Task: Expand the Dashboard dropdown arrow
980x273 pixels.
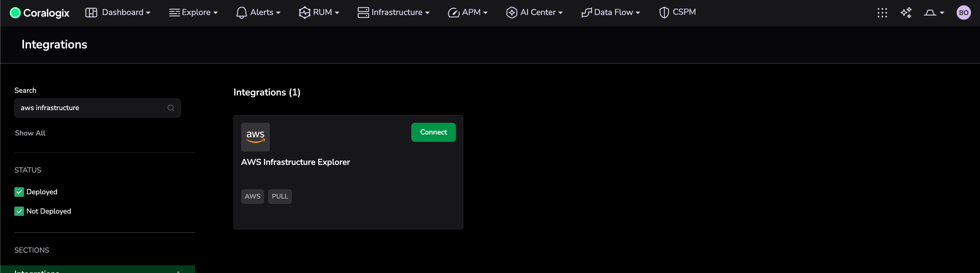Action: click(148, 13)
